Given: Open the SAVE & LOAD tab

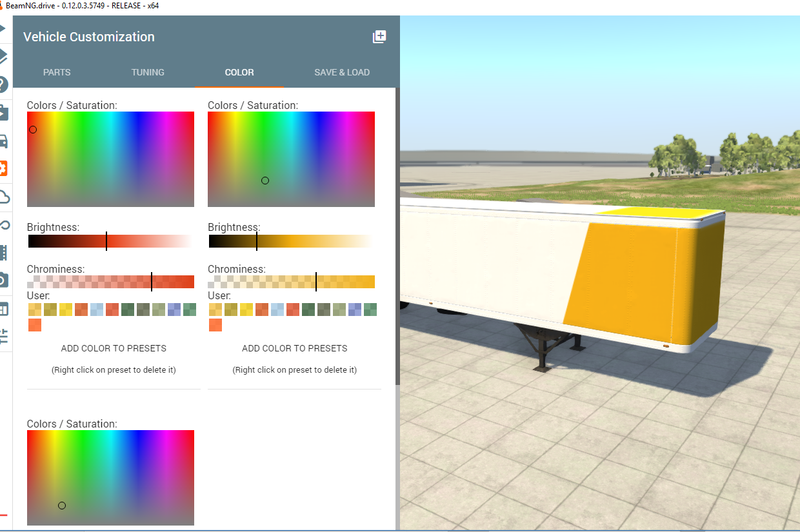Looking at the screenshot, I should tap(342, 72).
